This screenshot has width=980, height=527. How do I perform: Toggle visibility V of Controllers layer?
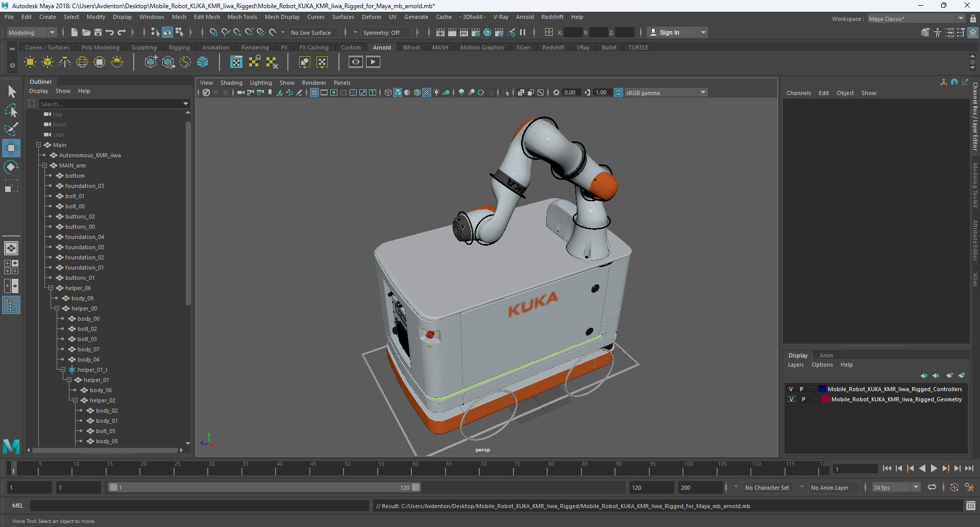[791, 389]
